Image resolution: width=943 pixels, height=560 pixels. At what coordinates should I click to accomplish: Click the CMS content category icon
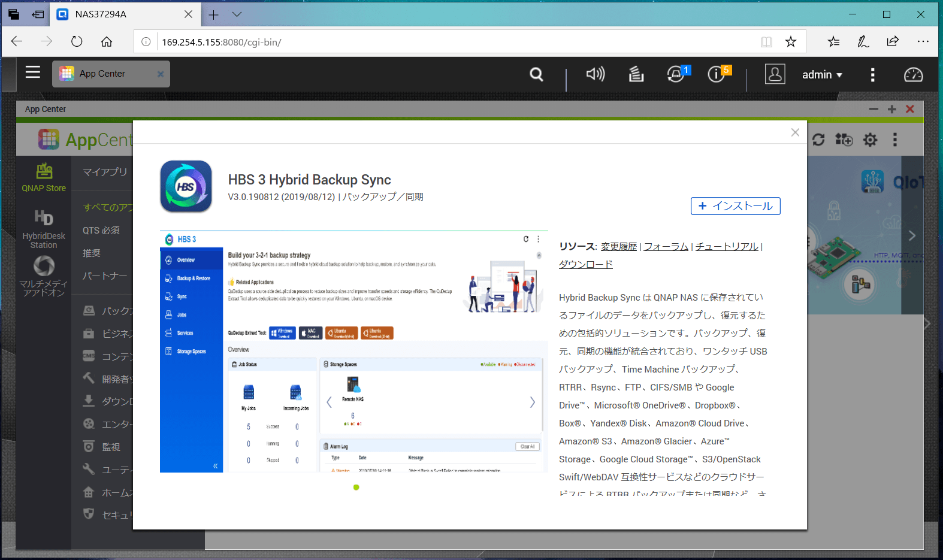[x=89, y=356]
